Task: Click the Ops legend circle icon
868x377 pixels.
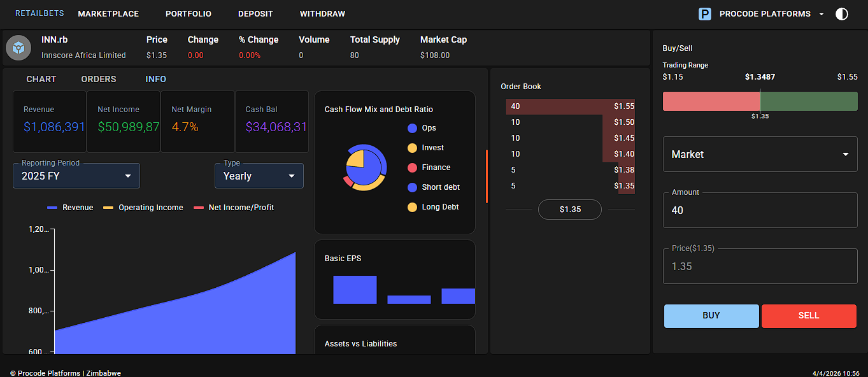Action: pyautogui.click(x=412, y=128)
